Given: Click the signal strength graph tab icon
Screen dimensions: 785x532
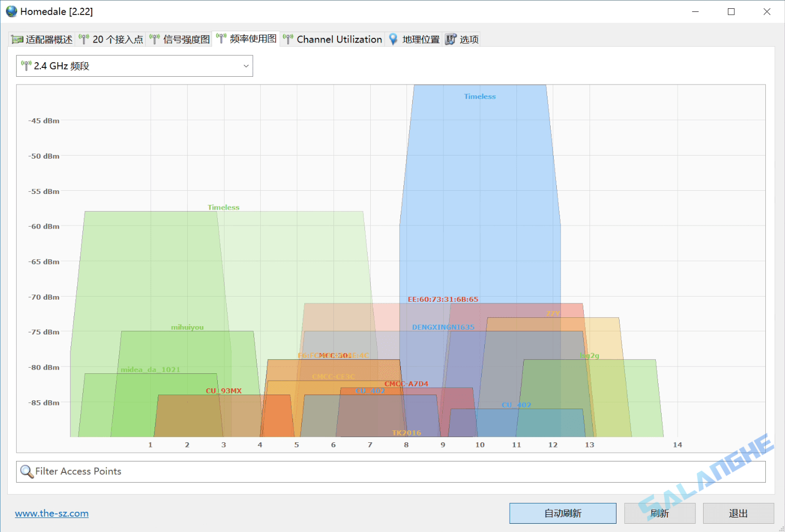Looking at the screenshot, I should (x=154, y=39).
